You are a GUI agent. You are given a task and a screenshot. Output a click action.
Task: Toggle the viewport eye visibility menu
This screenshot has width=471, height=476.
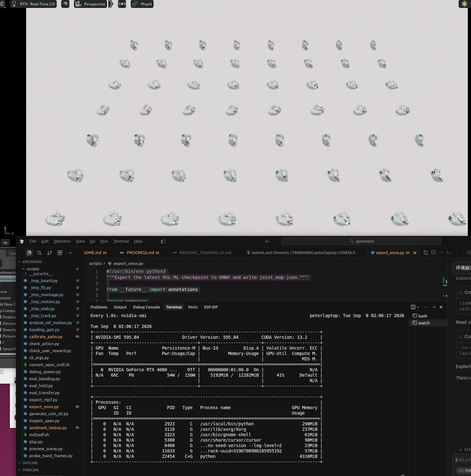(x=65, y=4)
